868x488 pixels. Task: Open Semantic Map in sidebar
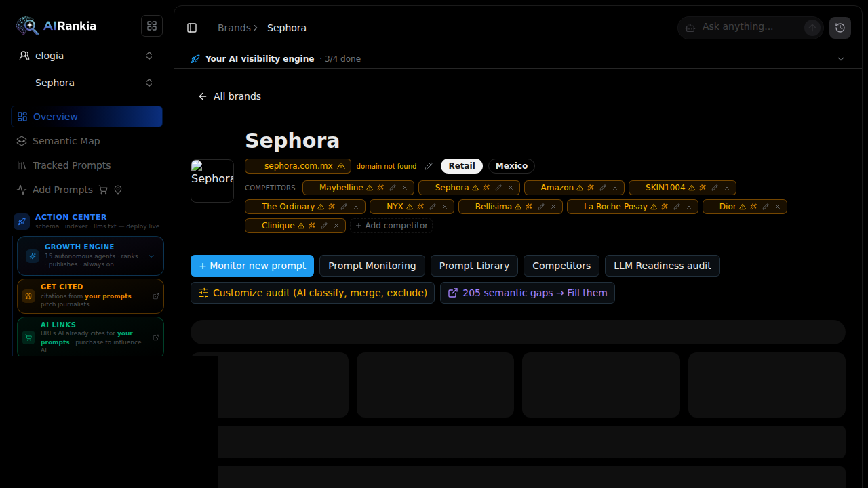pos(87,141)
